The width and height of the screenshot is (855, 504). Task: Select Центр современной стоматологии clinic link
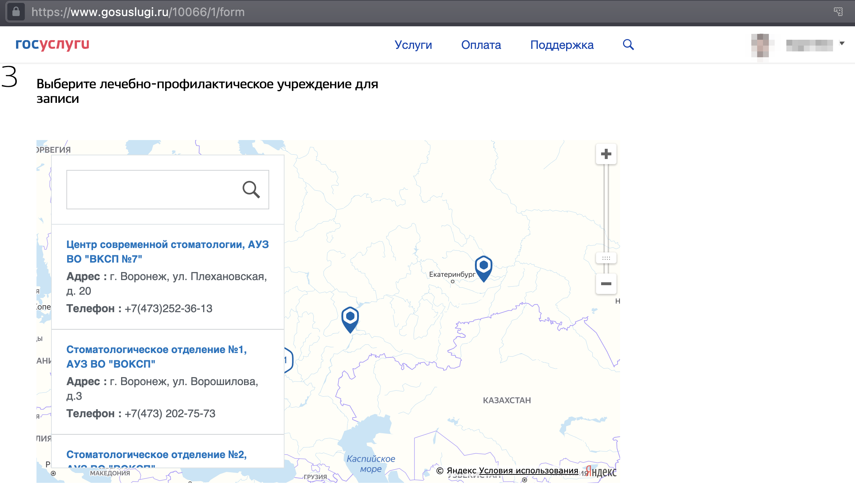point(167,252)
